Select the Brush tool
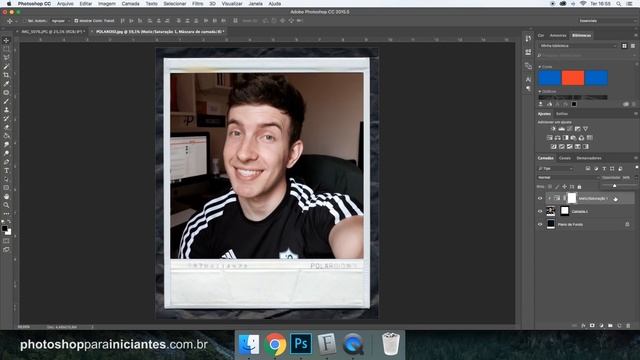640x360 pixels. pyautogui.click(x=6, y=101)
